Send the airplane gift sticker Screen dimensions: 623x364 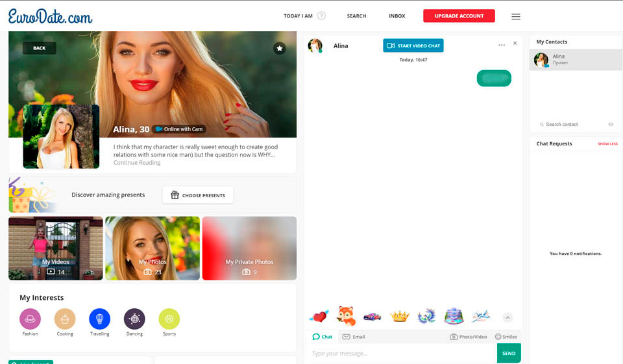[481, 317]
